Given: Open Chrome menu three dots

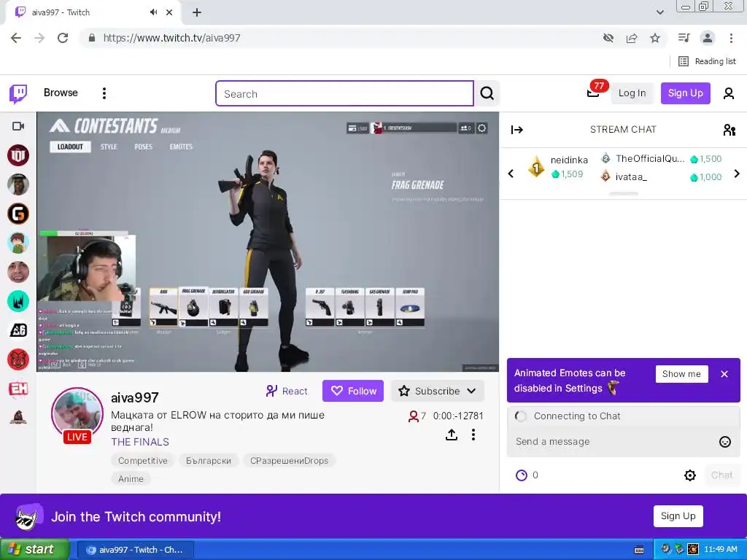Looking at the screenshot, I should coord(731,38).
